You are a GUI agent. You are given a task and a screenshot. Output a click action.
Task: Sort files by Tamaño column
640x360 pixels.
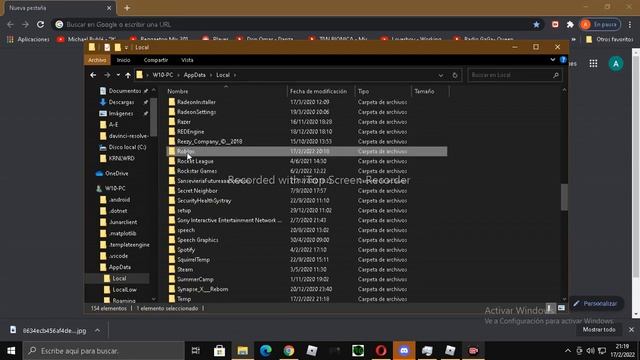[x=424, y=91]
